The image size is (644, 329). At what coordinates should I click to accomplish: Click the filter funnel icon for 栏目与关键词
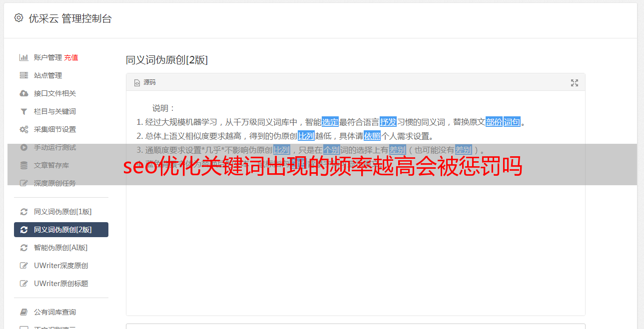coord(23,111)
